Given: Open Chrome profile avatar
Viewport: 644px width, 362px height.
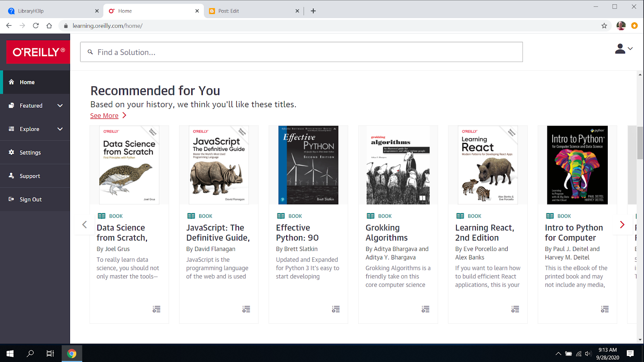Looking at the screenshot, I should click(x=621, y=26).
